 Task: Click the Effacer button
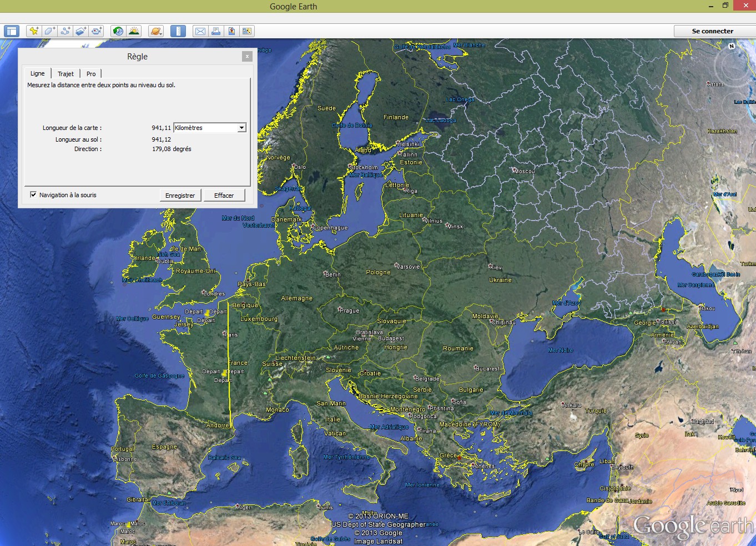(x=224, y=196)
